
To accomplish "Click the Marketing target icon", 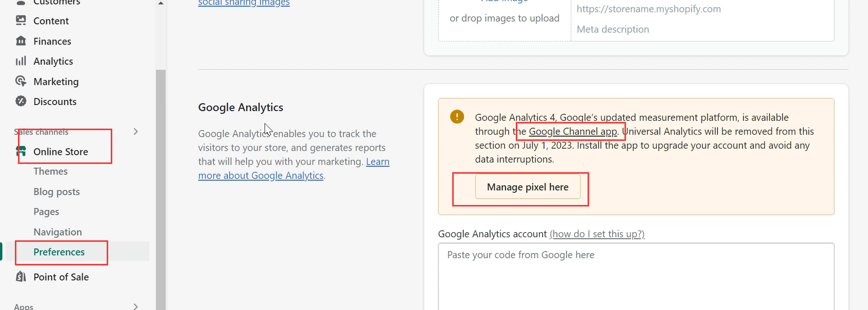I will tap(21, 81).
